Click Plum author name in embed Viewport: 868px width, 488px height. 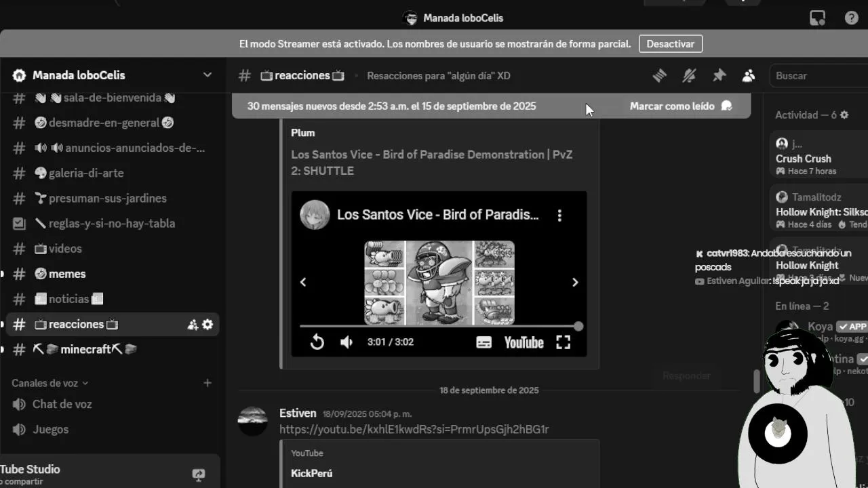303,133
